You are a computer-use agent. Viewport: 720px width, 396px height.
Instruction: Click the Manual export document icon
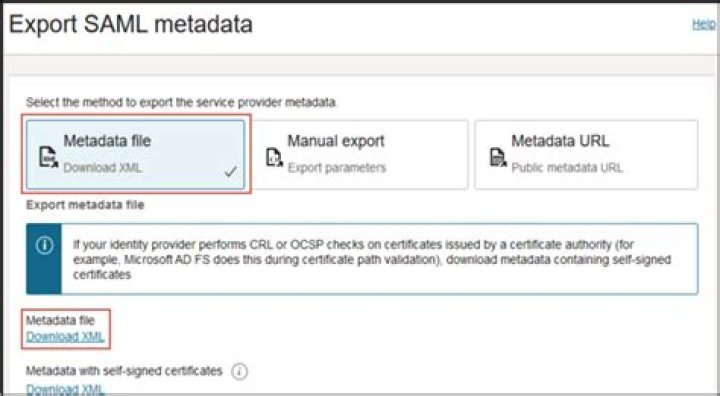(x=275, y=158)
